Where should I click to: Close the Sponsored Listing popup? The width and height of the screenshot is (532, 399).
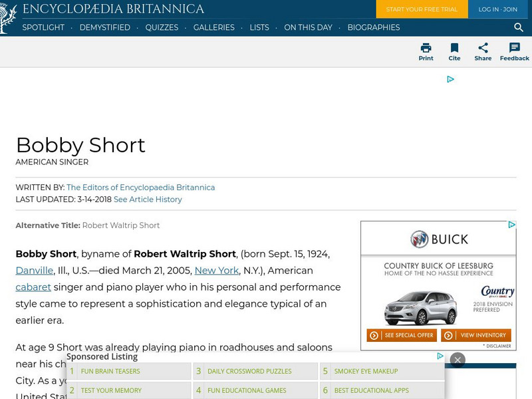(x=458, y=359)
